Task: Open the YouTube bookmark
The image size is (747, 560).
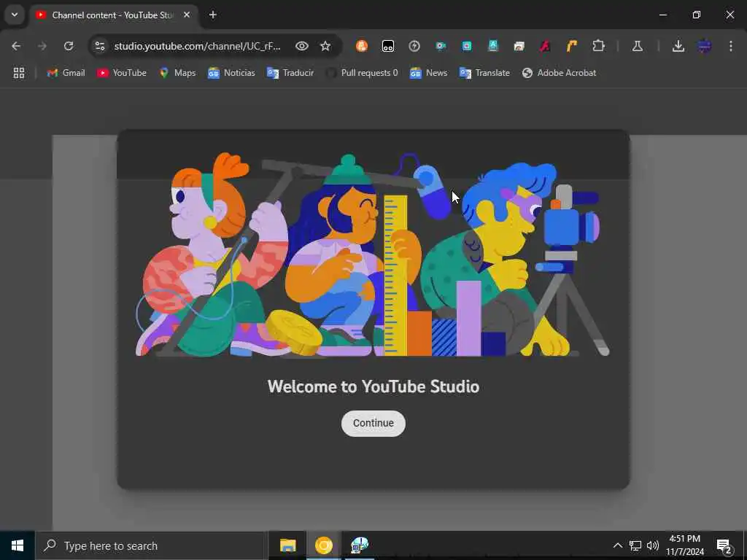Action: pyautogui.click(x=122, y=73)
